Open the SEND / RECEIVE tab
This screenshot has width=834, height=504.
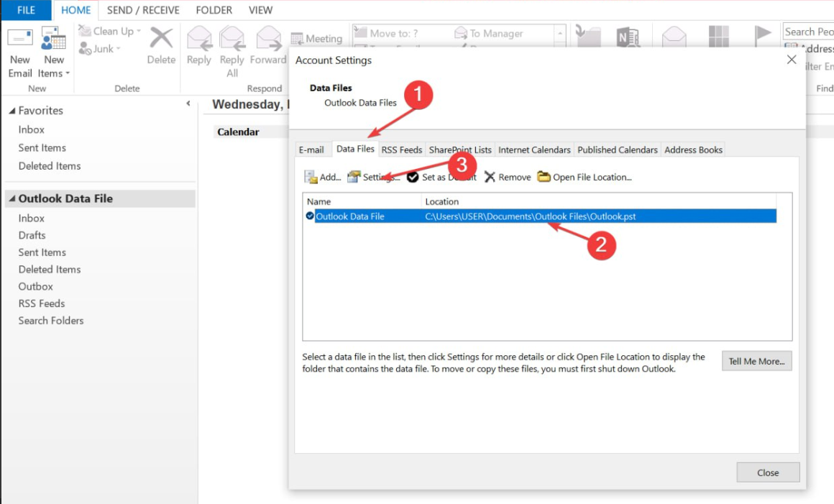coord(143,10)
